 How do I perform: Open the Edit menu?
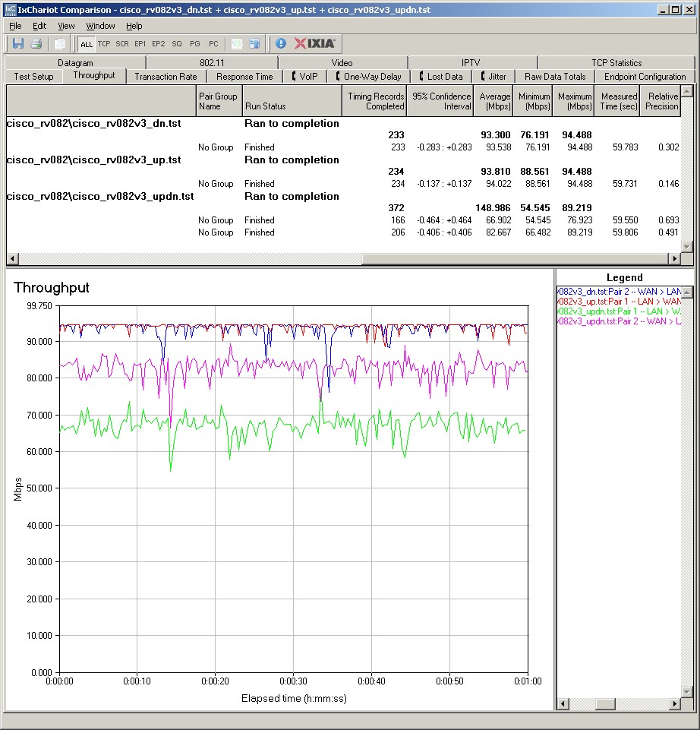[x=39, y=26]
